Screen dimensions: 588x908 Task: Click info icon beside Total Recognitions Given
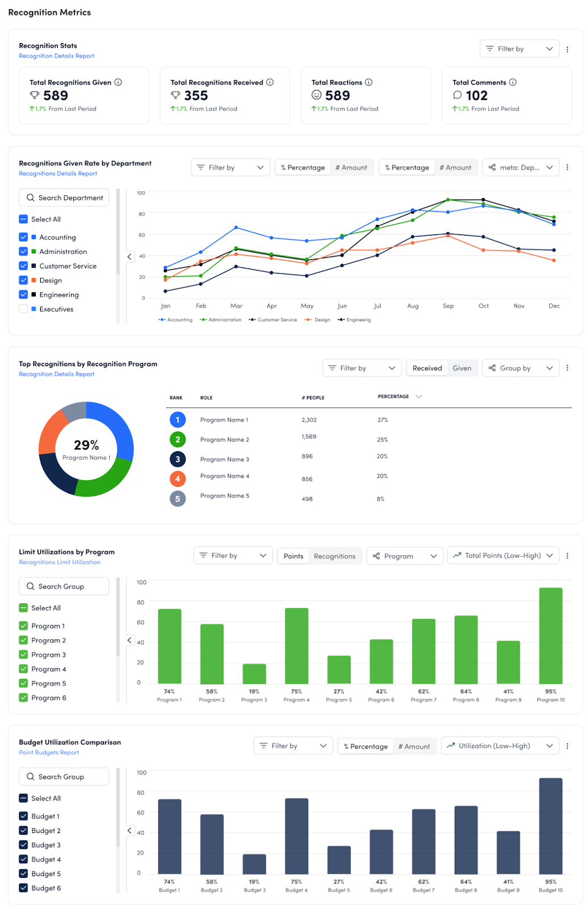coord(118,82)
